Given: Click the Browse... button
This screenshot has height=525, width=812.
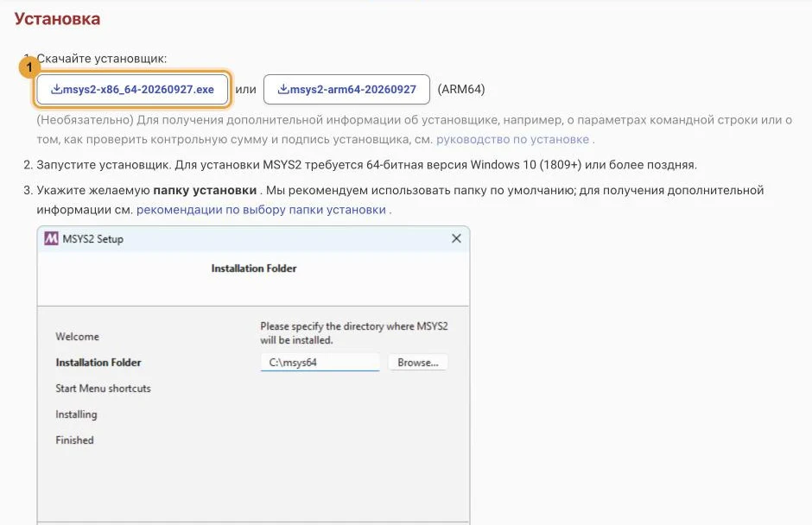Looking at the screenshot, I should pyautogui.click(x=418, y=363).
